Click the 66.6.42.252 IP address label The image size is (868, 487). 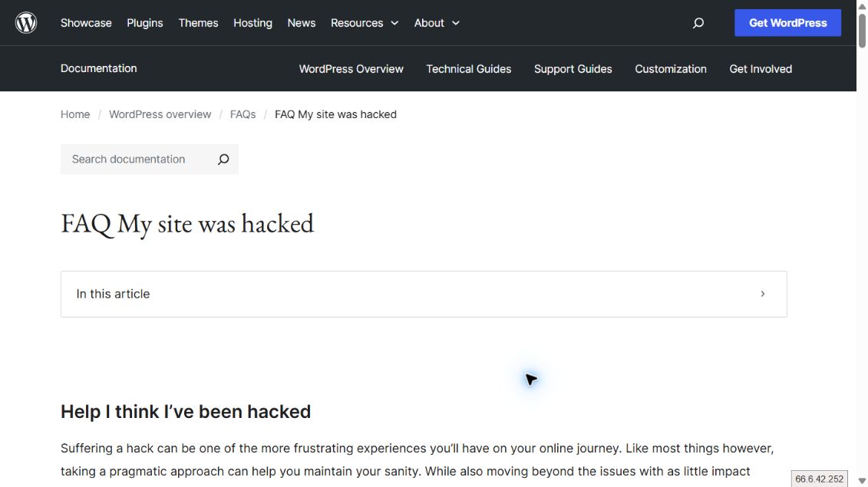[x=820, y=479]
